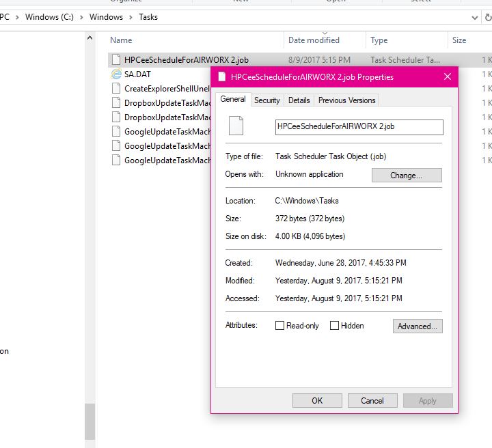Close the Properties dialog
Viewport: 492px width, 448px height.
click(448, 76)
